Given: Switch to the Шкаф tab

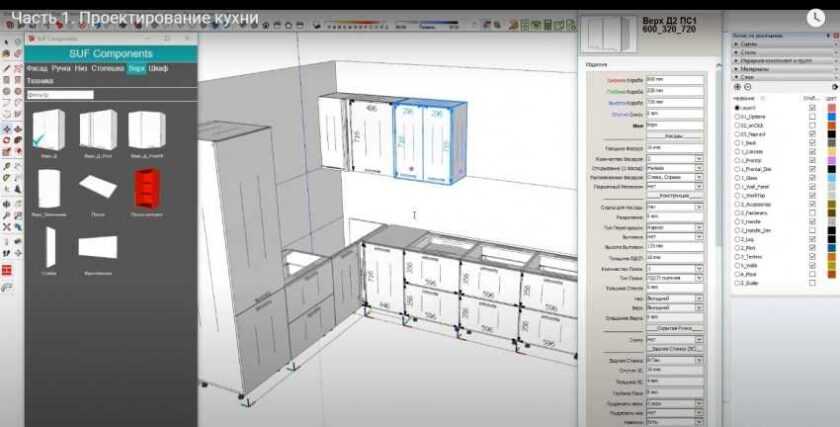Looking at the screenshot, I should (x=159, y=68).
